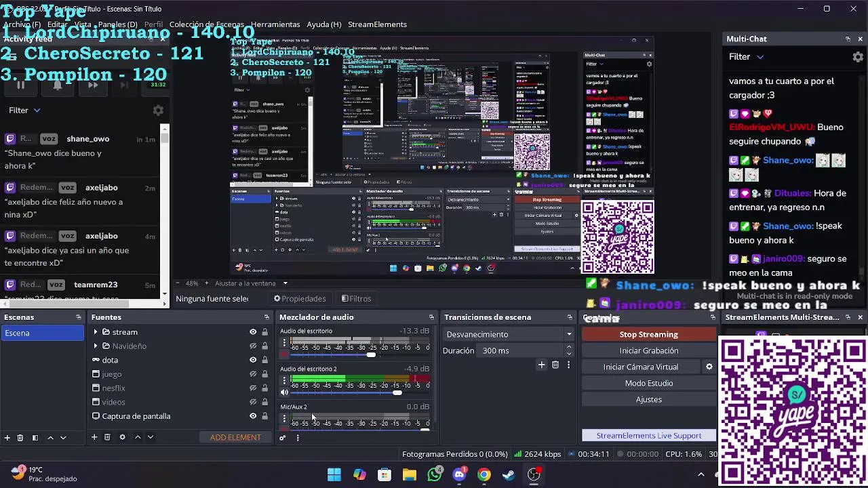This screenshot has width=868, height=488.
Task: Open Activity feed settings gear
Action: (158, 110)
